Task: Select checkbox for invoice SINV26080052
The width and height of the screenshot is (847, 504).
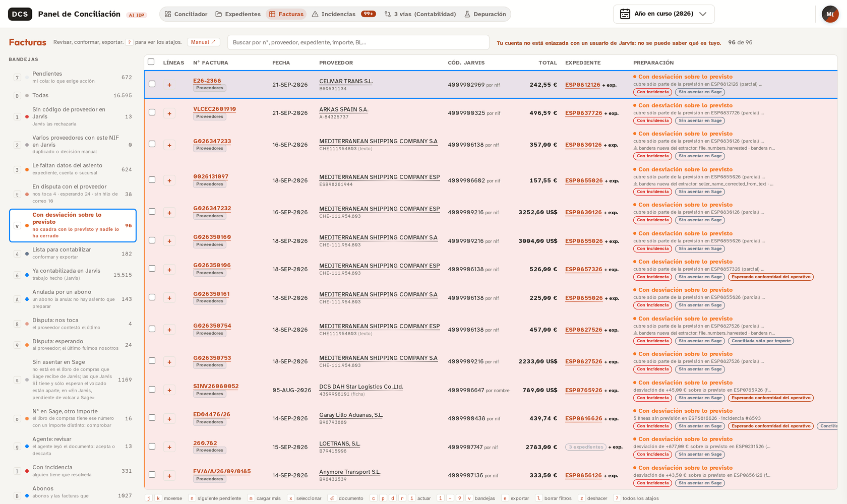Action: pos(152,390)
